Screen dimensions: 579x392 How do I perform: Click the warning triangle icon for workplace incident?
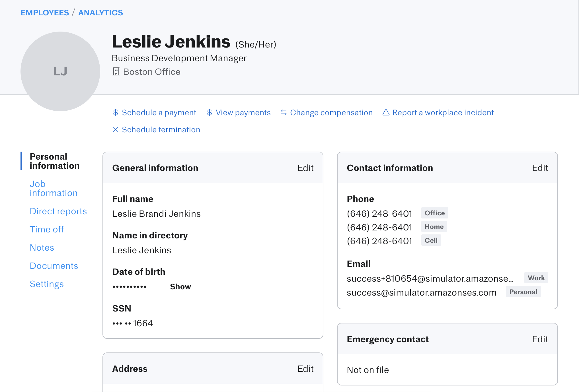click(x=386, y=113)
